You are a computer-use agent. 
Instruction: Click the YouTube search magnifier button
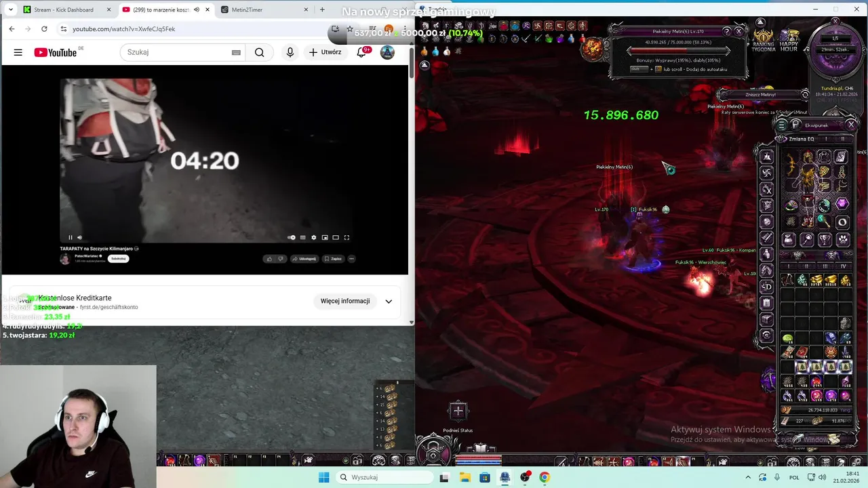(260, 52)
